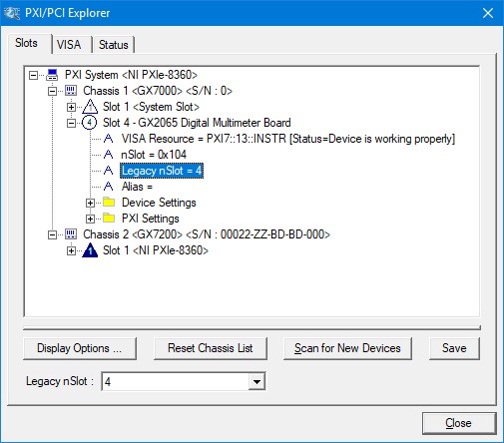Collapse the Slot 4 GX2065 node
504x443 pixels.
(x=71, y=123)
